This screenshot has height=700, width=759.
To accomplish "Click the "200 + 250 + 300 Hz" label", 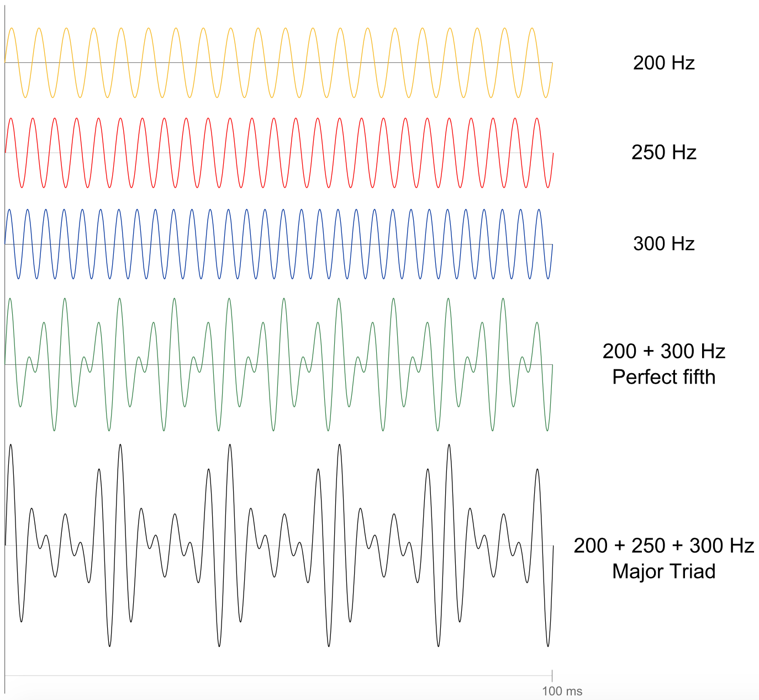I will [x=663, y=545].
